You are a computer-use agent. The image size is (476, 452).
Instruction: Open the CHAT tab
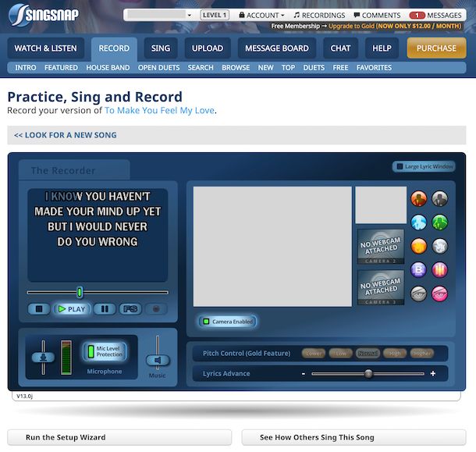(340, 48)
